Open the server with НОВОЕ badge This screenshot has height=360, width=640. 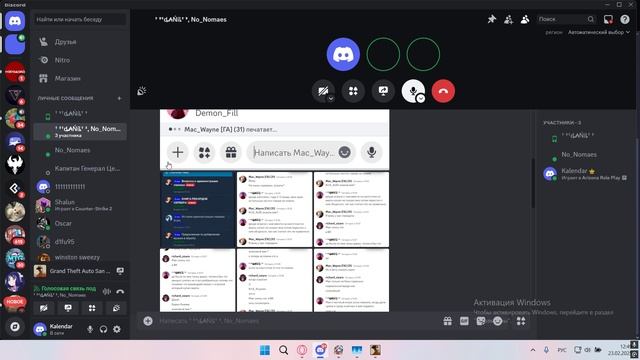[15, 302]
